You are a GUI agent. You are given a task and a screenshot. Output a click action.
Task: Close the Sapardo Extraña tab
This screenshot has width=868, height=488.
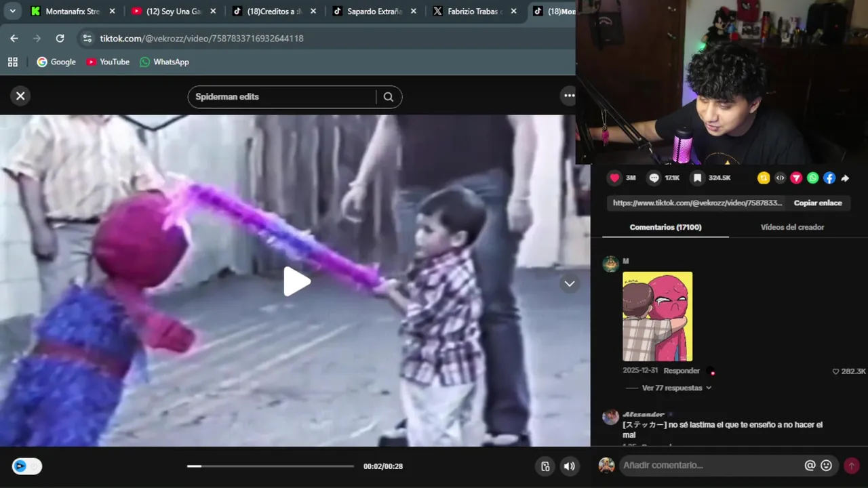pos(414,12)
